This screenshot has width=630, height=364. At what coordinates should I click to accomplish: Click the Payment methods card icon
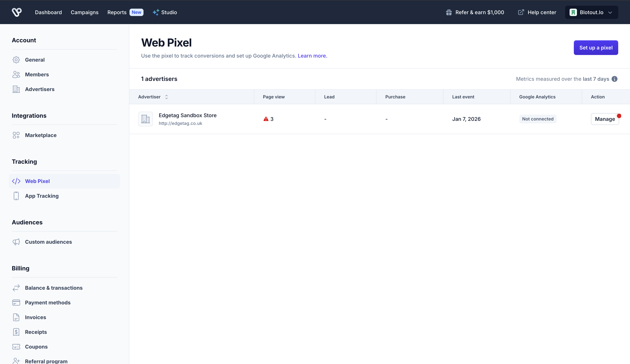tap(16, 303)
